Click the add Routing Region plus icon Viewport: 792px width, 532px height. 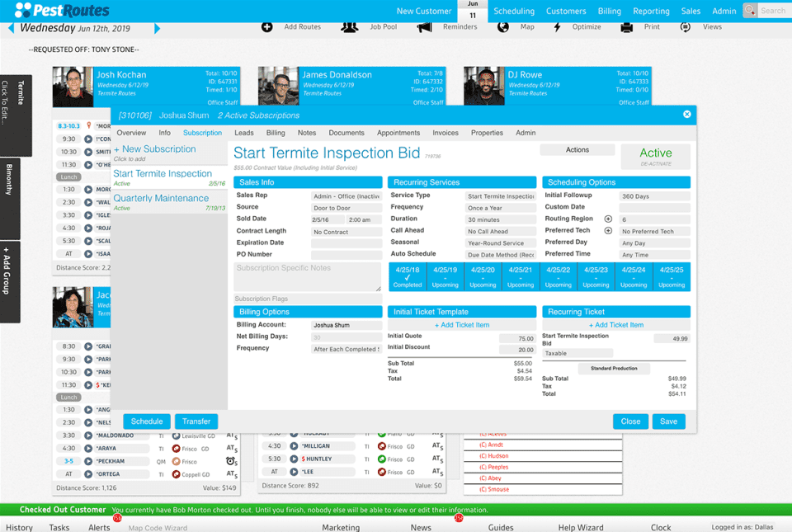tap(608, 219)
